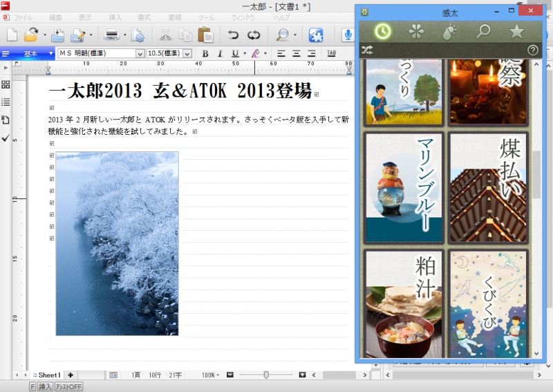This screenshot has height=392, width=553.
Task: Click the plus button to add a sheet
Action: pyautogui.click(x=70, y=375)
